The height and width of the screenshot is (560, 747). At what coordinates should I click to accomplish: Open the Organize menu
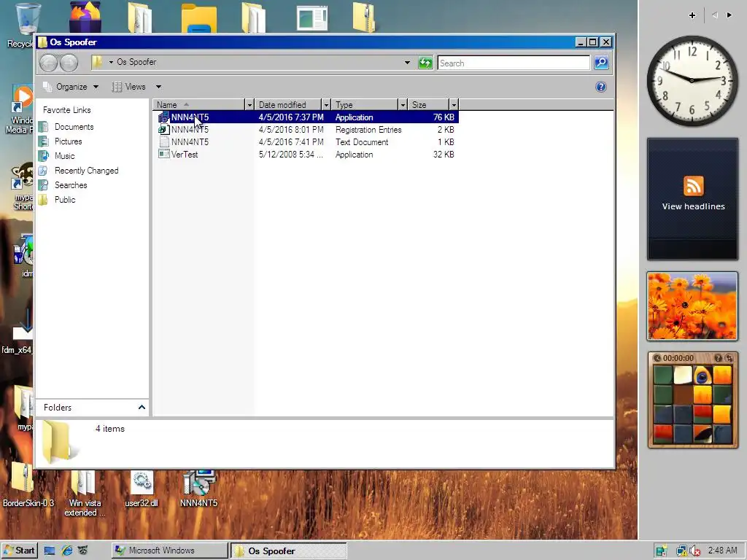click(x=71, y=87)
